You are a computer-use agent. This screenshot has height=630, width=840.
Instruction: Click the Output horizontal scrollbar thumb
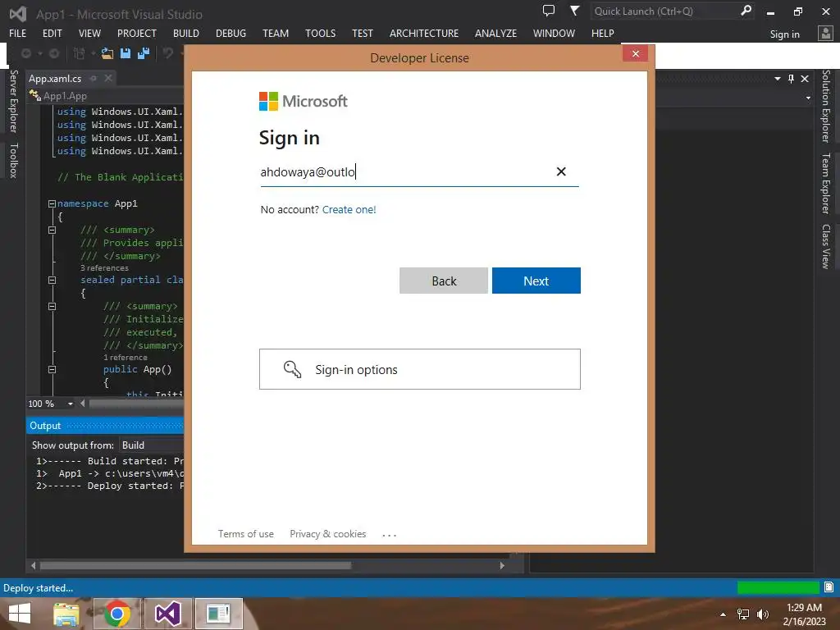click(x=195, y=565)
